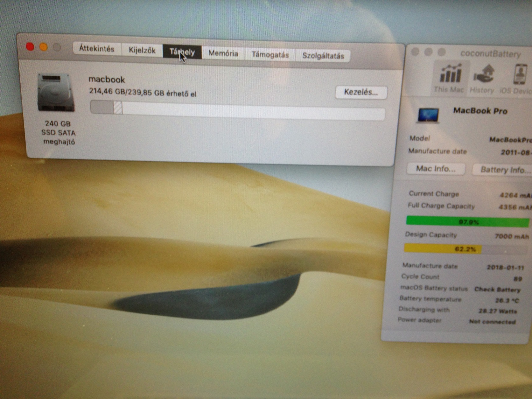532x399 pixels.
Task: Click the Kezelés... storage button
Action: click(361, 92)
